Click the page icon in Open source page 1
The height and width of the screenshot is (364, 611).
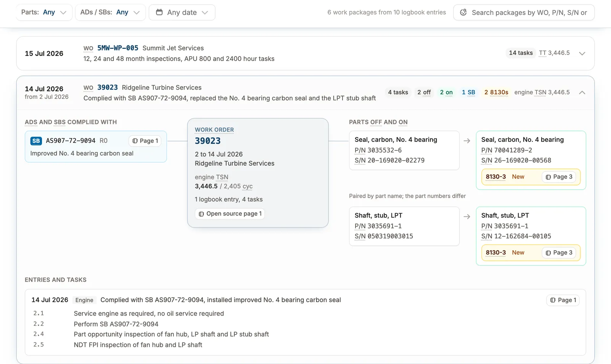click(201, 214)
